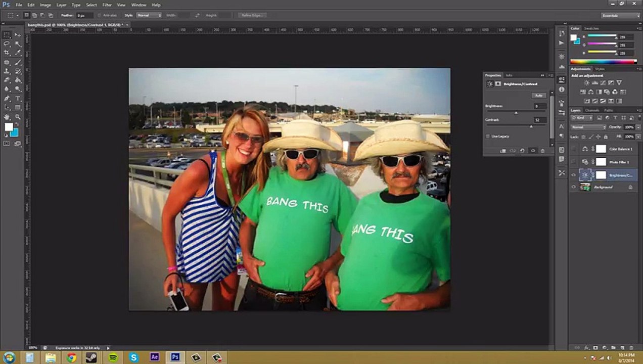Viewport: 643px width, 364px height.
Task: Click the Auto button in Properties
Action: [539, 96]
